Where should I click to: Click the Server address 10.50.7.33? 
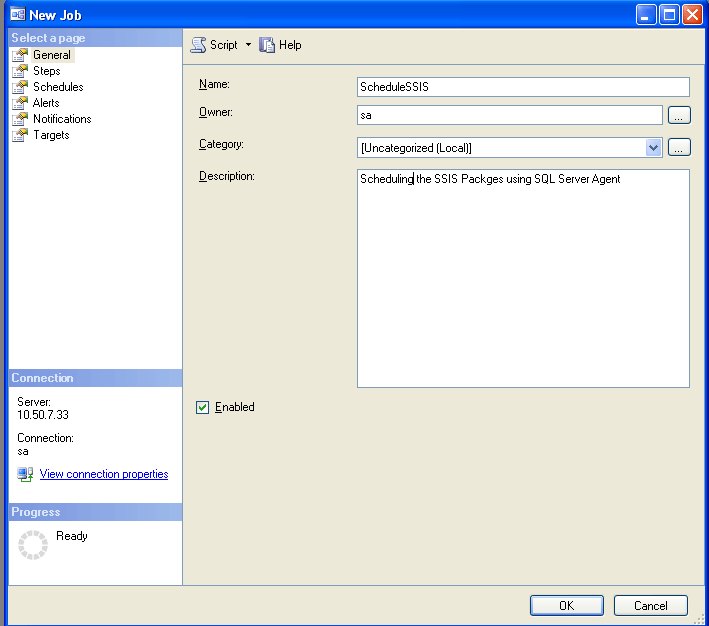click(x=43, y=415)
